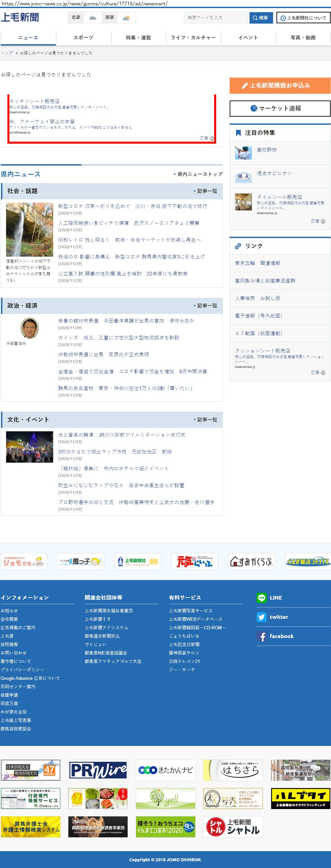Click the 47NEWS banner logo
331x868 pixels.
coord(31,770)
